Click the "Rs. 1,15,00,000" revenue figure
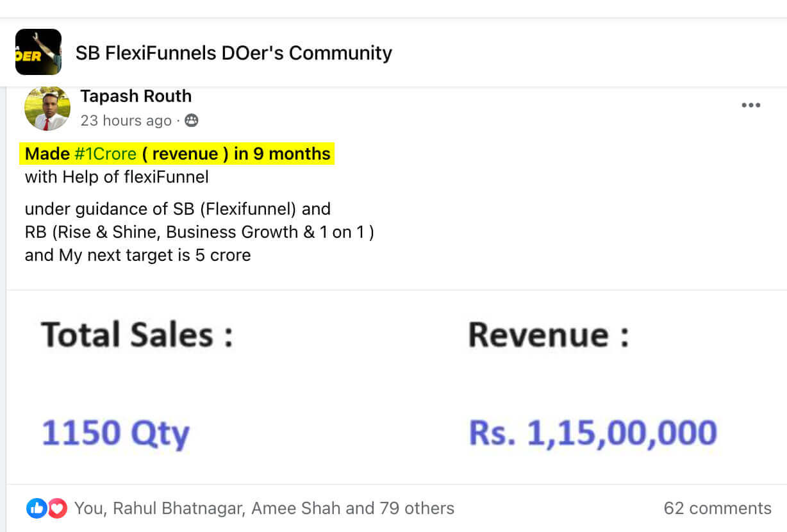 point(592,433)
